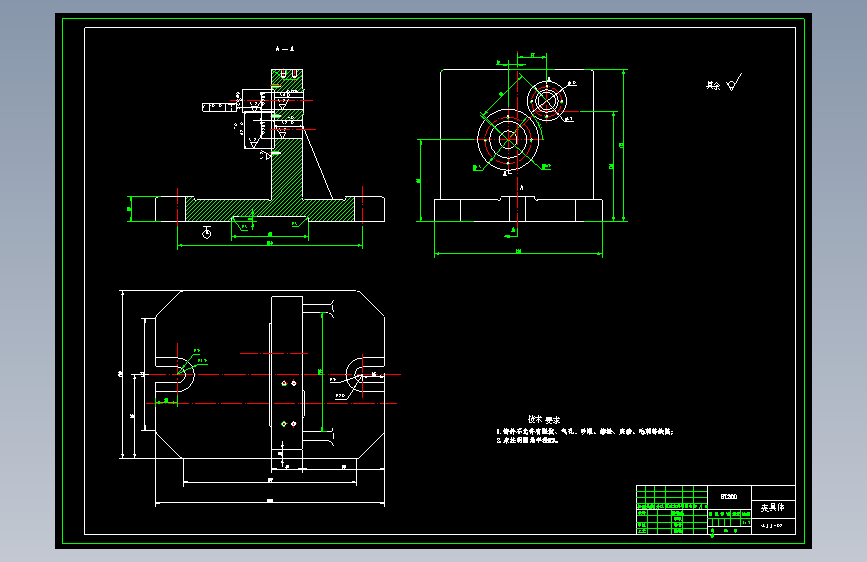The width and height of the screenshot is (867, 562).
Task: Click the A—A section view label
Action: point(285,49)
